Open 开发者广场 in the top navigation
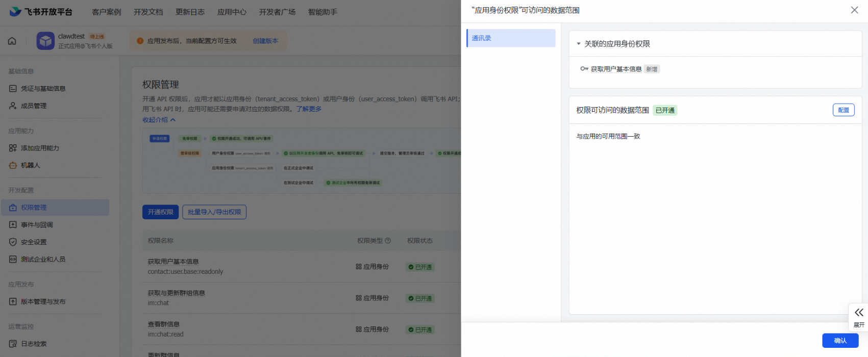Viewport: 868px width, 357px height. coord(277,12)
